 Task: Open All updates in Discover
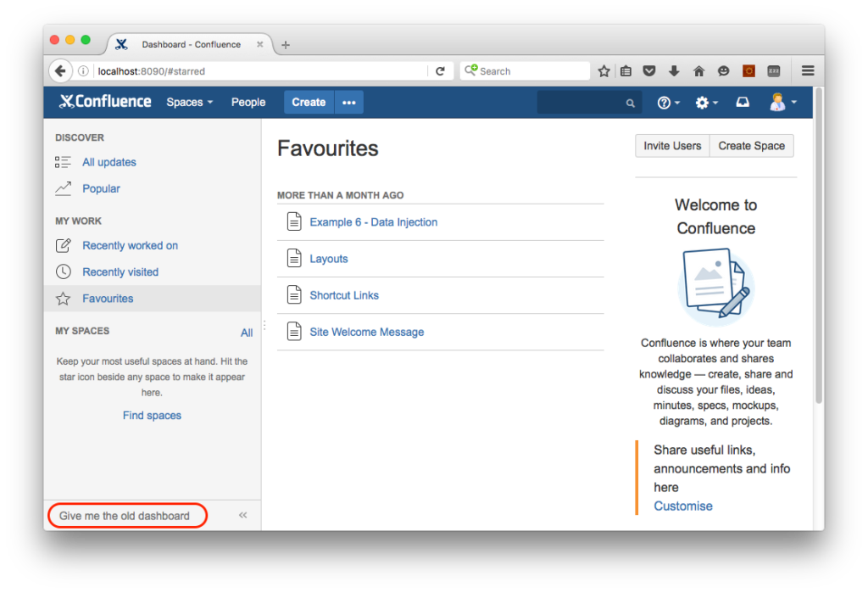(109, 162)
